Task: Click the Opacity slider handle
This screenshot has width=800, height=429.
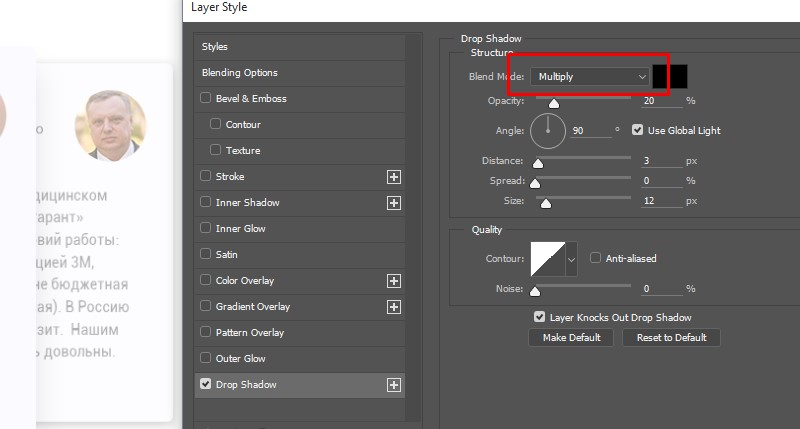Action: [x=554, y=104]
